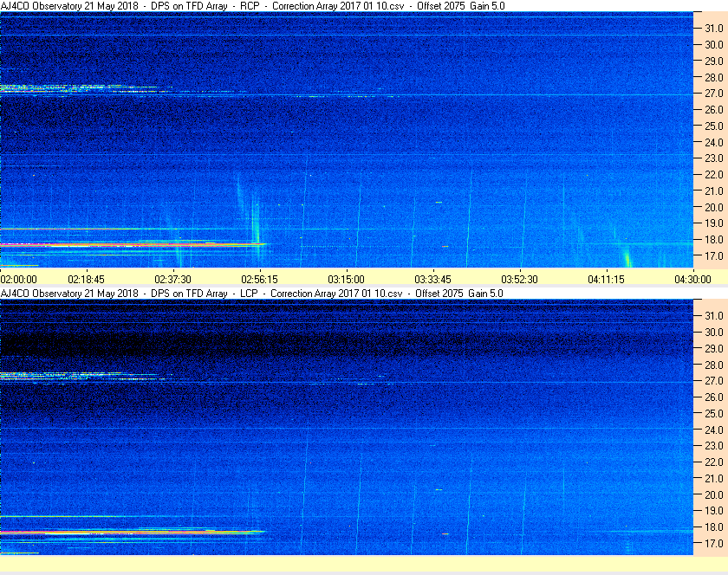This screenshot has width=728, height=575.
Task: Click the 22.0 frequency label on RCP axis
Action: [714, 175]
